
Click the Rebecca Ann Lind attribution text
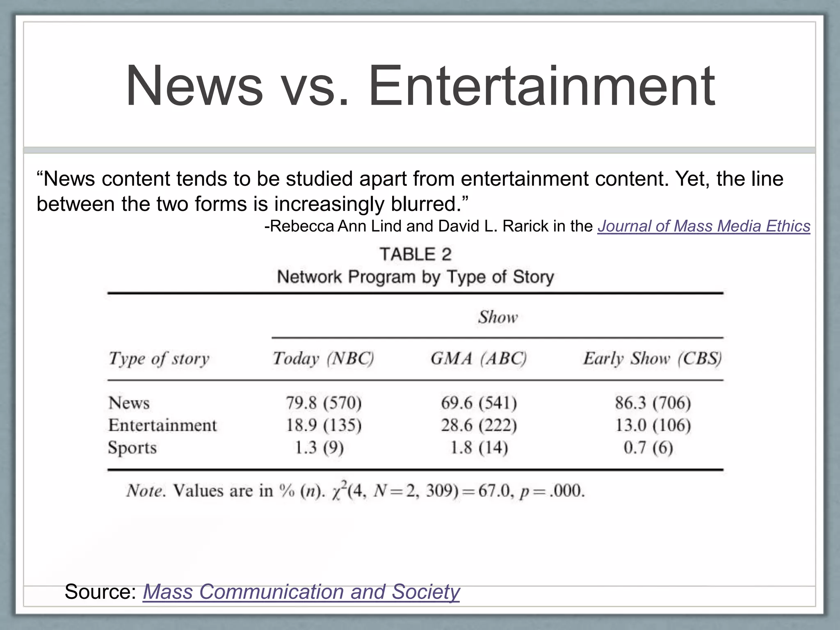(429, 226)
